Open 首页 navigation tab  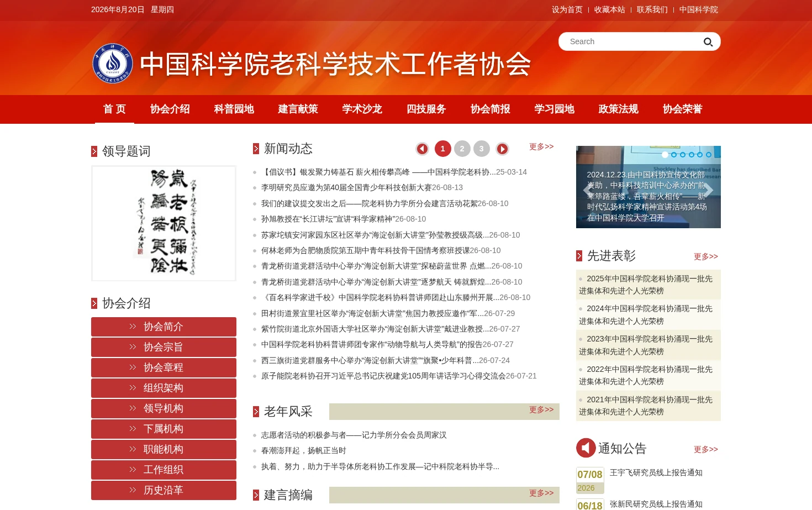[x=114, y=109]
